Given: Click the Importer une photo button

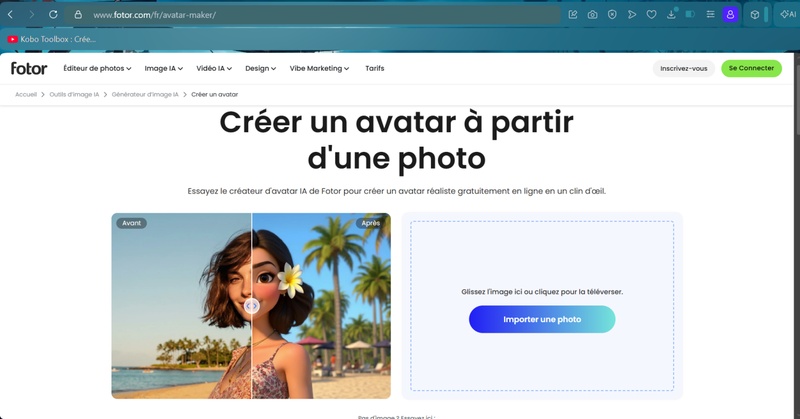Looking at the screenshot, I should [x=542, y=319].
